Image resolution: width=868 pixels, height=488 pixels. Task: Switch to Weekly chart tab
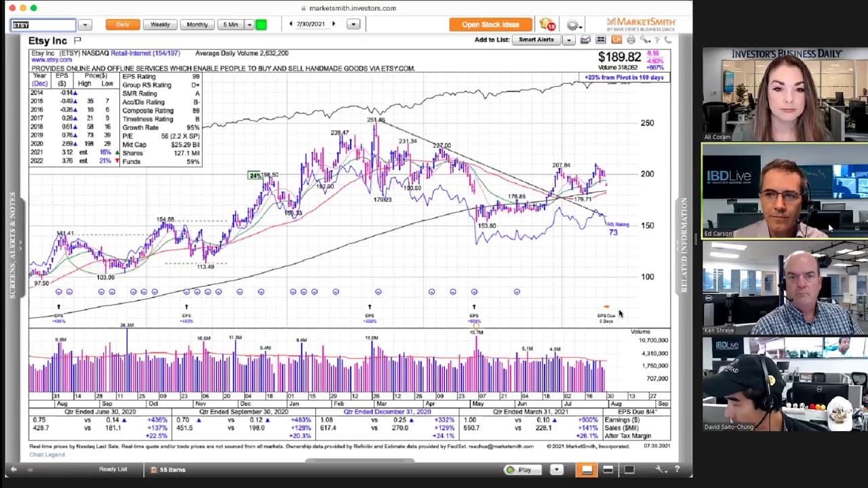tap(160, 24)
